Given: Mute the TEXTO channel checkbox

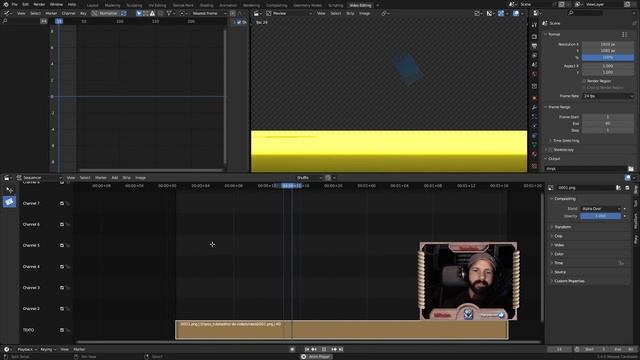Looking at the screenshot, I should [62, 330].
